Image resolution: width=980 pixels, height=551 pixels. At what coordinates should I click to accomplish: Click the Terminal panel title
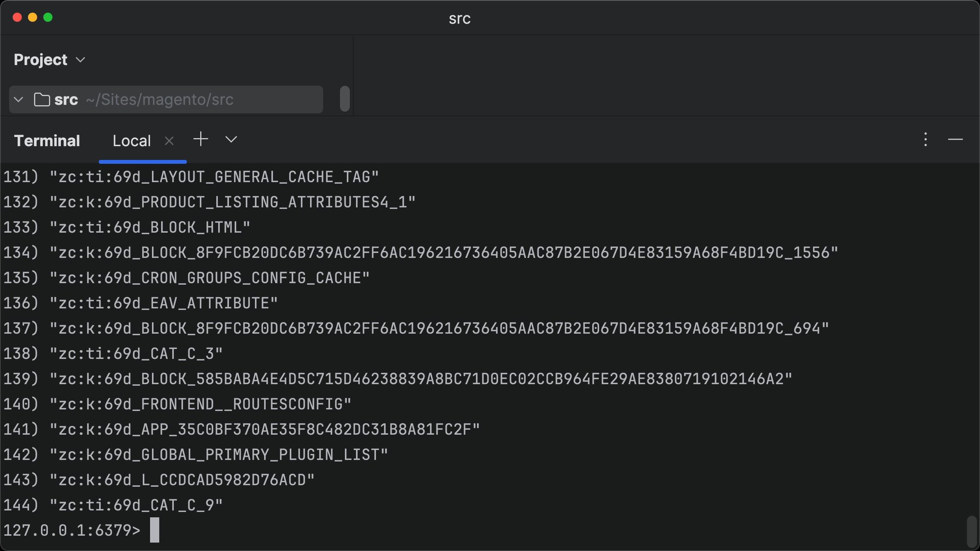tap(47, 141)
